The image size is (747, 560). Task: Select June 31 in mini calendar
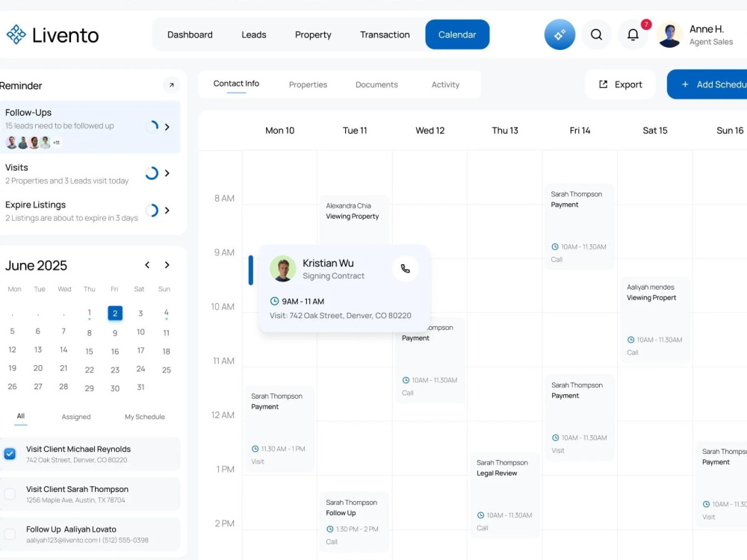140,388
